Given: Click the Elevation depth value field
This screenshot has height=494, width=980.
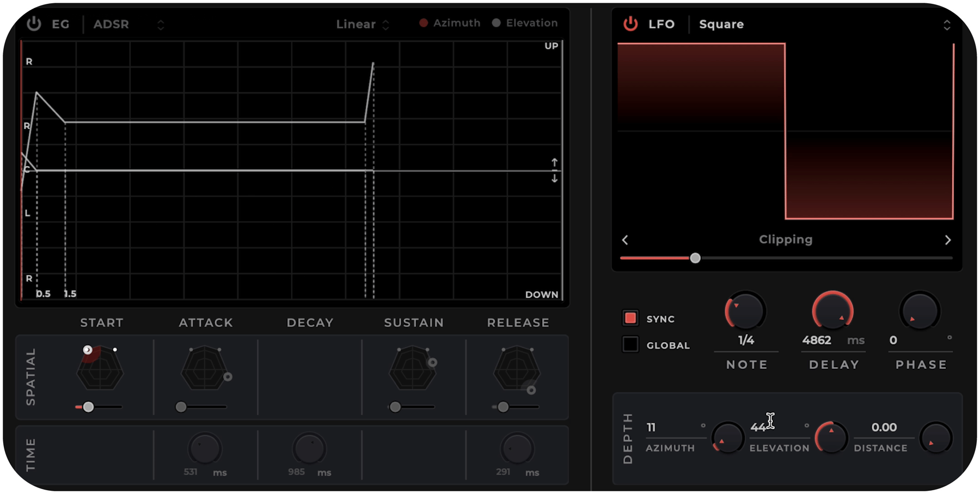Looking at the screenshot, I should tap(779, 428).
